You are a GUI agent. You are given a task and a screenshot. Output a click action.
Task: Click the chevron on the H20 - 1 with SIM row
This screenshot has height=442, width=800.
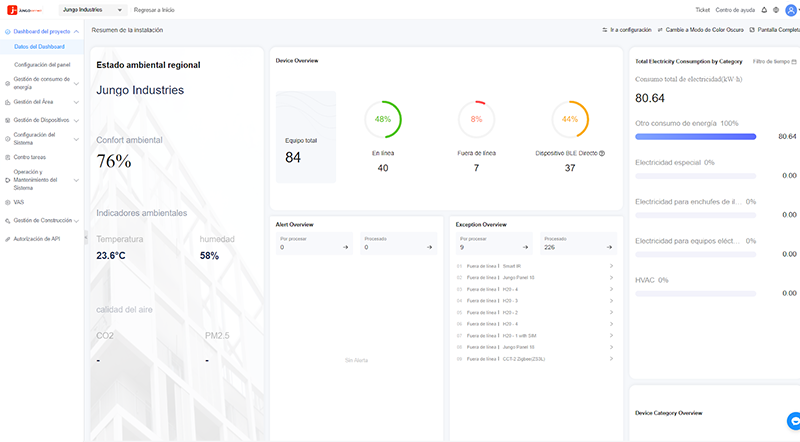(611, 335)
